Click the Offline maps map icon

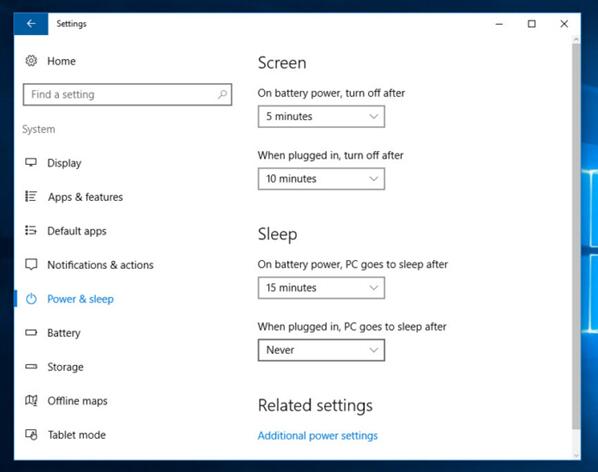click(x=31, y=400)
